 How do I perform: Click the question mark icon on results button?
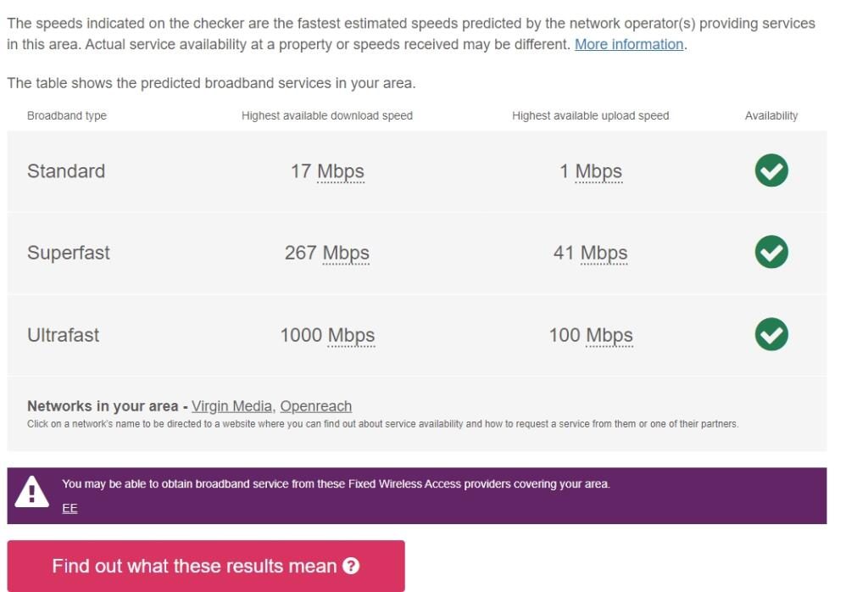tap(351, 566)
